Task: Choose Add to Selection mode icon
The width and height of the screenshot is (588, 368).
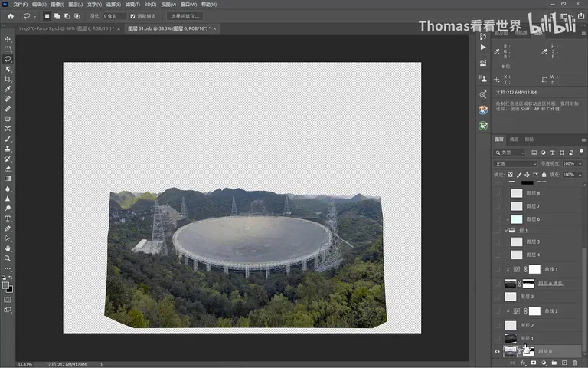Action: (x=57, y=16)
